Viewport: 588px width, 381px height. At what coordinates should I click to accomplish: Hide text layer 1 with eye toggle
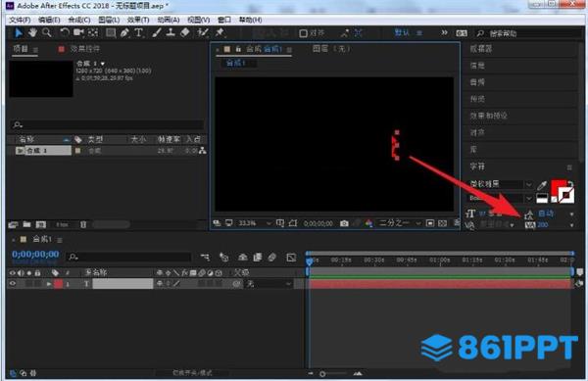[x=13, y=284]
